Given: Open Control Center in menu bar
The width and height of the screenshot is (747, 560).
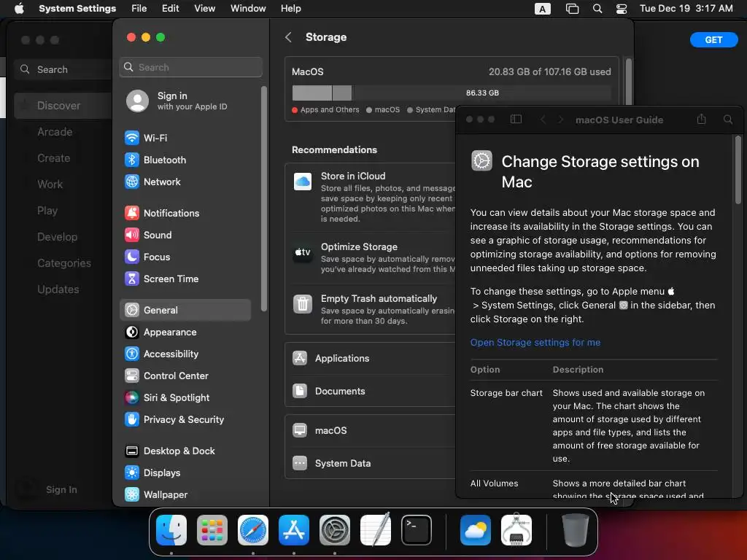Looking at the screenshot, I should coord(622,9).
